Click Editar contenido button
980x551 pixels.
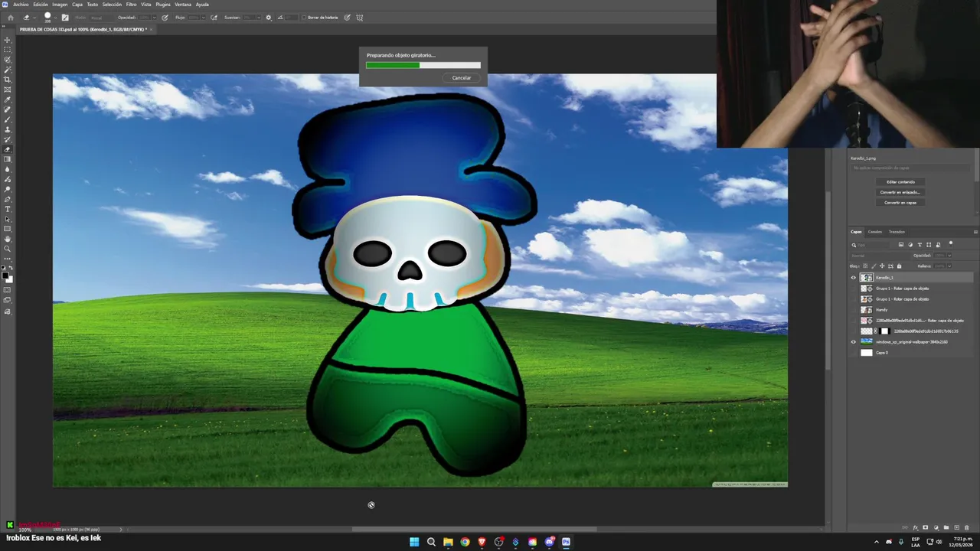[x=900, y=182]
